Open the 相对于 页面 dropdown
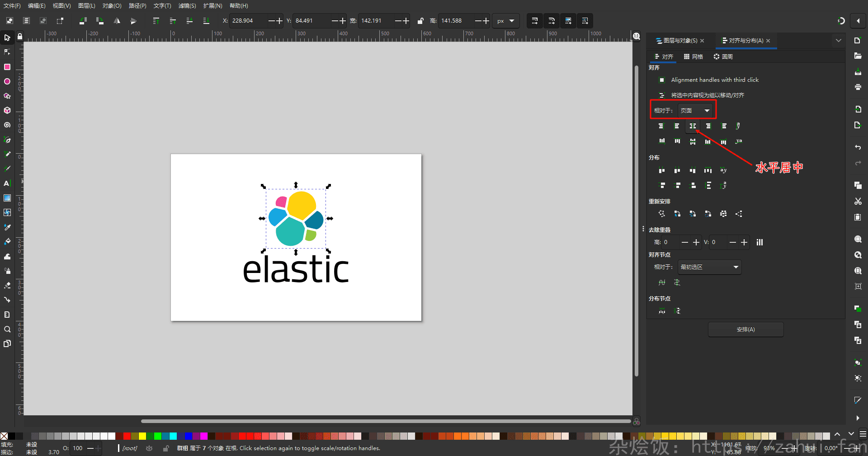Viewport: 868px width, 456px height. pos(696,111)
